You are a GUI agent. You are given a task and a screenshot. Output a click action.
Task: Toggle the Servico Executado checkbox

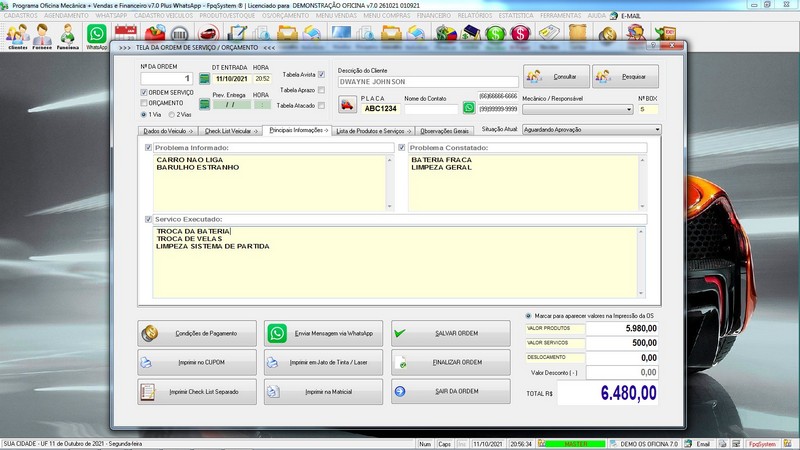point(148,219)
